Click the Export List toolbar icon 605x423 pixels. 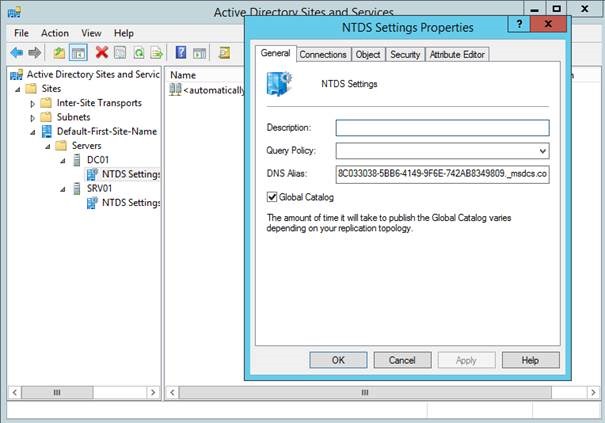pos(157,52)
